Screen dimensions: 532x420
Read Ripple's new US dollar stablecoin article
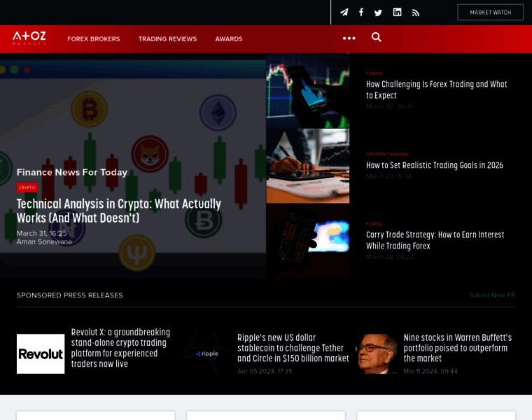293,348
